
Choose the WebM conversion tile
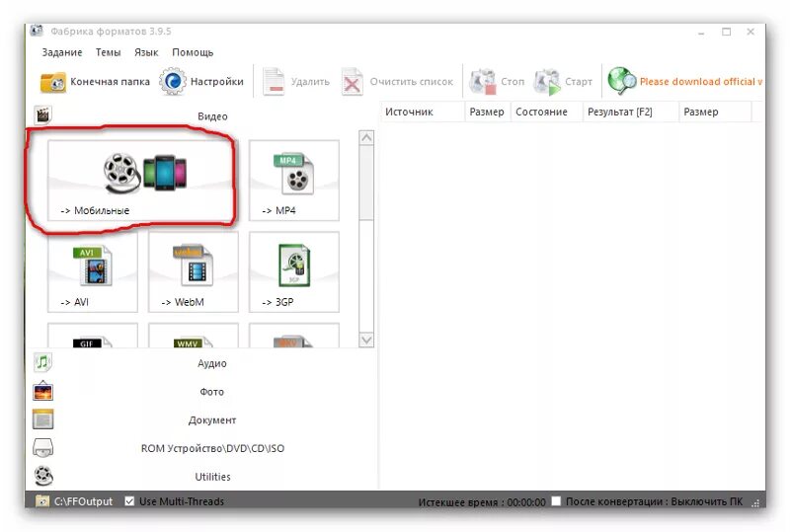[193, 272]
